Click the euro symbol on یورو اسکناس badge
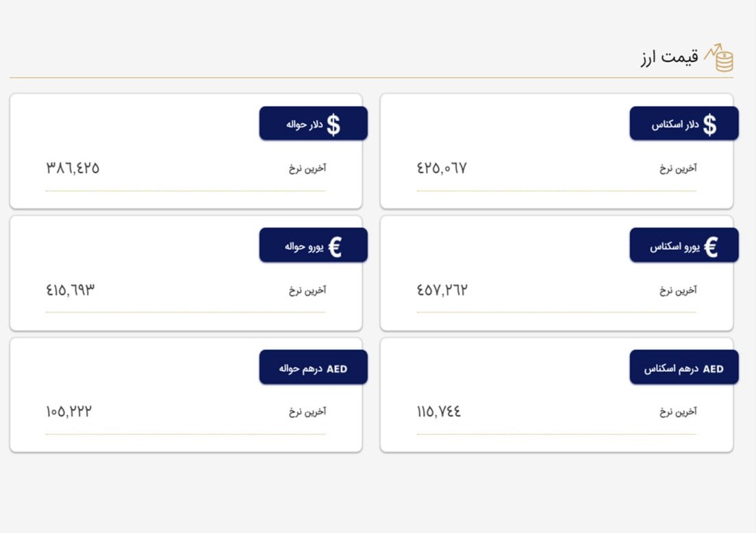756x533 pixels. tap(711, 247)
